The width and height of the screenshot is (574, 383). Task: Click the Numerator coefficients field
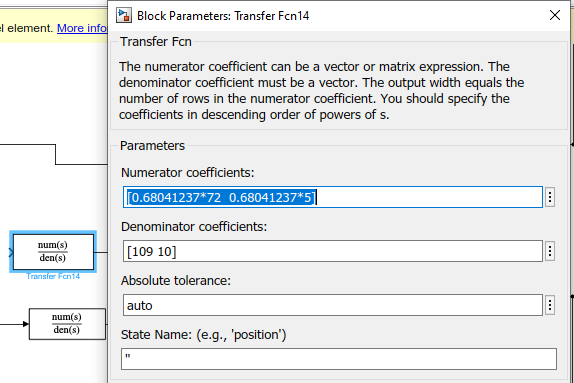[333, 197]
